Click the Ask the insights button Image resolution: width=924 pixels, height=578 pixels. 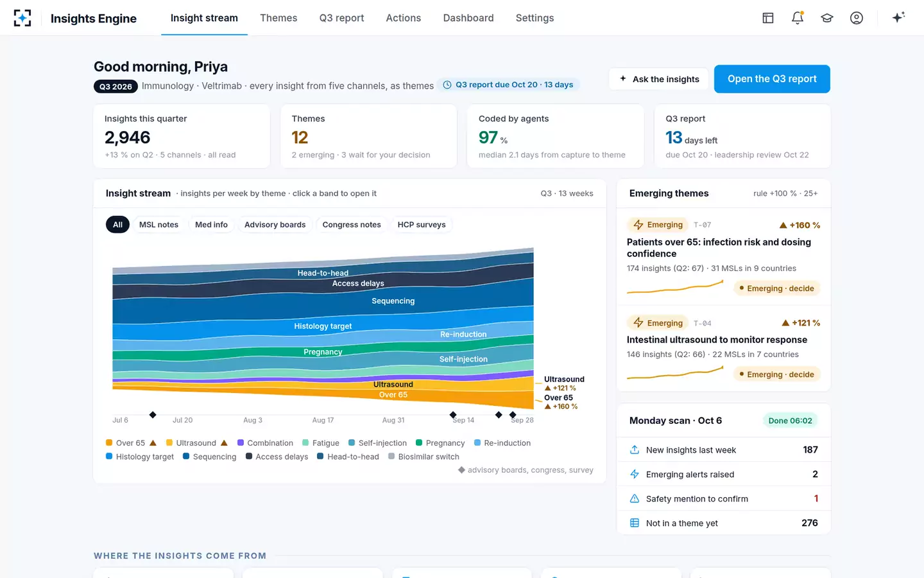[658, 79]
